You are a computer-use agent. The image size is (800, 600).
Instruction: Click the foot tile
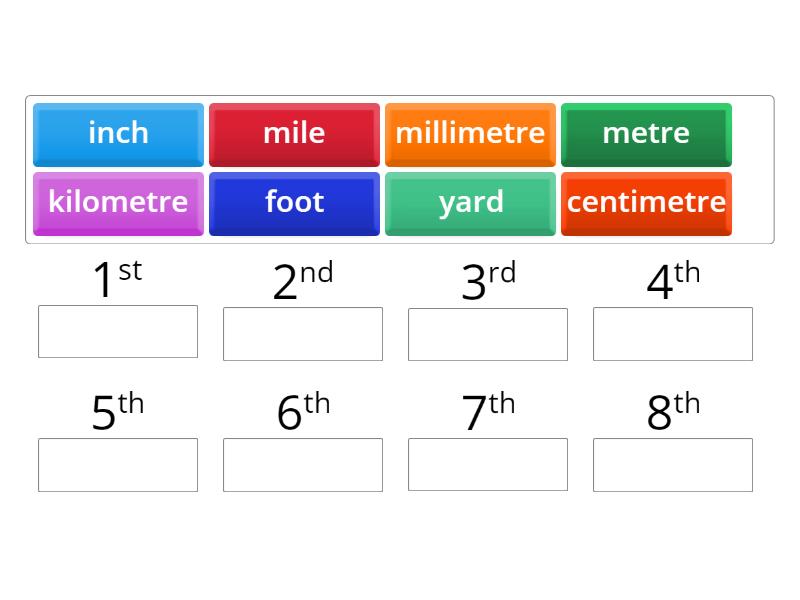pos(294,202)
